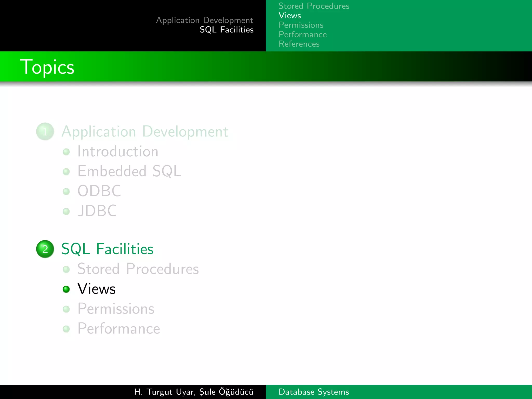Go to Stored Procedures in header navigation

314,6
